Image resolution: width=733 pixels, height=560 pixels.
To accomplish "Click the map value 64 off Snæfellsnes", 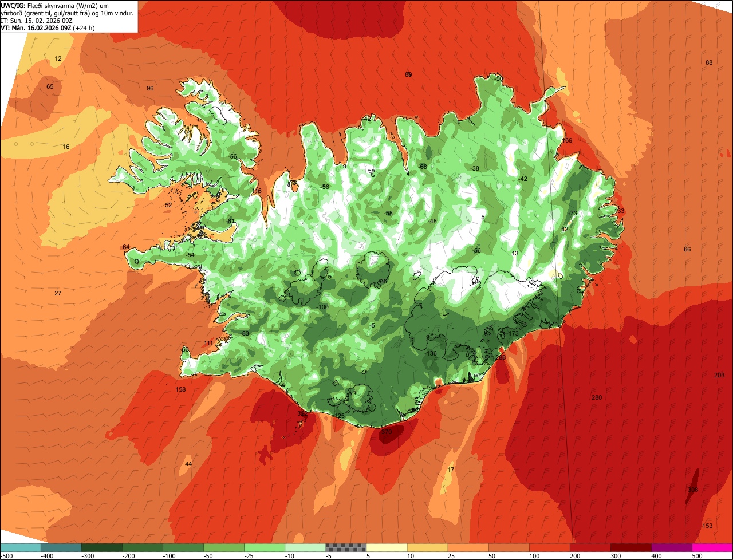I will 126,247.
